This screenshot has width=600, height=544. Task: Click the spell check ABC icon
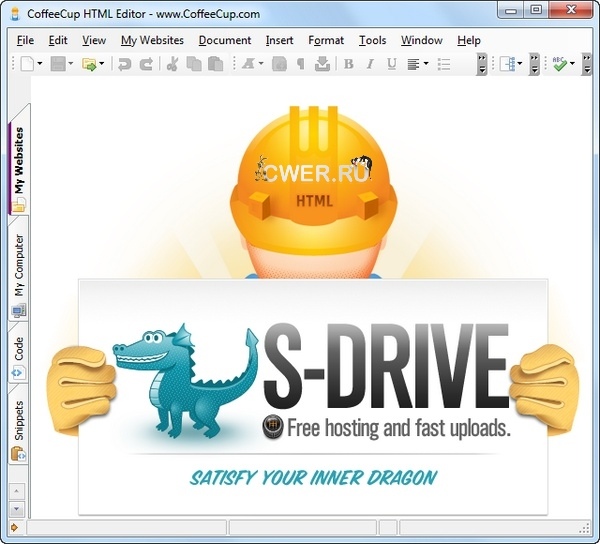[x=560, y=64]
